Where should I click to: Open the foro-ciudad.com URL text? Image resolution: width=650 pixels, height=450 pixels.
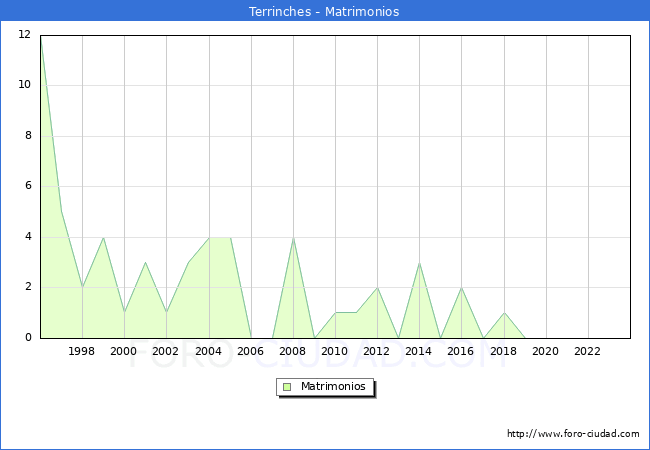[573, 434]
